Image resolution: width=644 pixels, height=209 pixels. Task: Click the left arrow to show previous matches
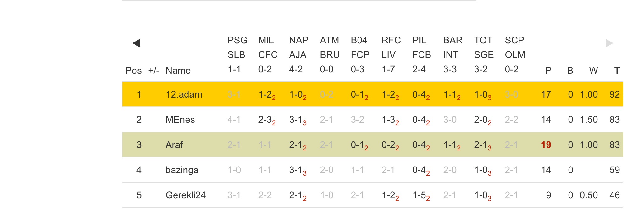(x=136, y=43)
